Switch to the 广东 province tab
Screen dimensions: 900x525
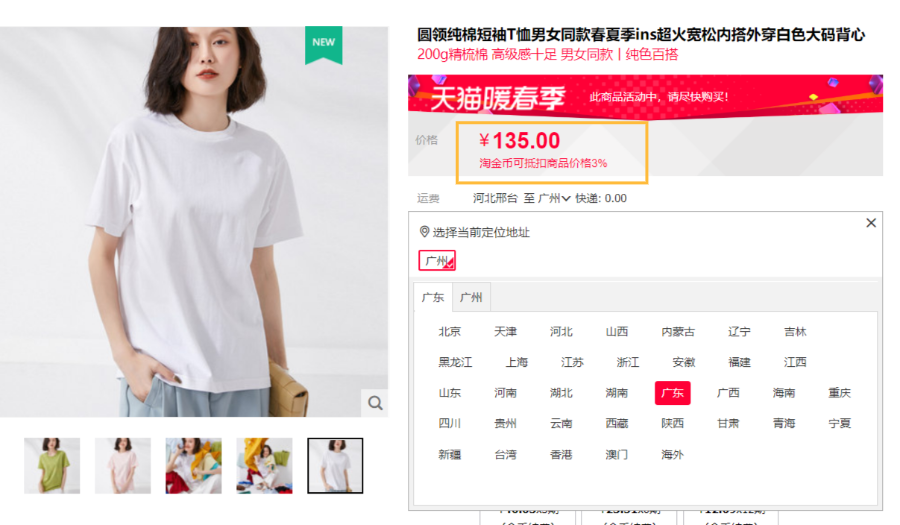[433, 297]
